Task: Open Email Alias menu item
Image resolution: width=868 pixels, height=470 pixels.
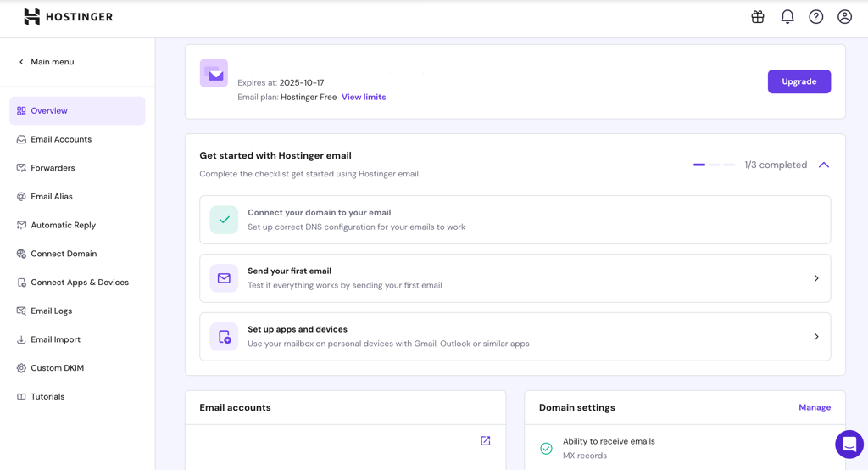Action: point(77,197)
